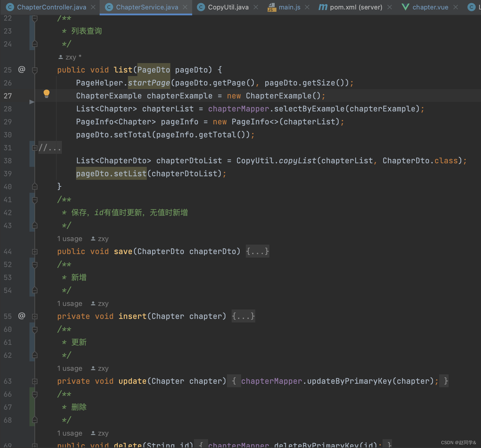Expand the {...} placeholder of insert method
The width and height of the screenshot is (481, 448).
(243, 316)
